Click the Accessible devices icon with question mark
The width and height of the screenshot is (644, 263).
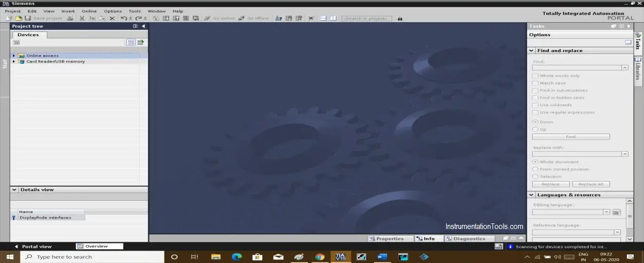click(x=279, y=18)
